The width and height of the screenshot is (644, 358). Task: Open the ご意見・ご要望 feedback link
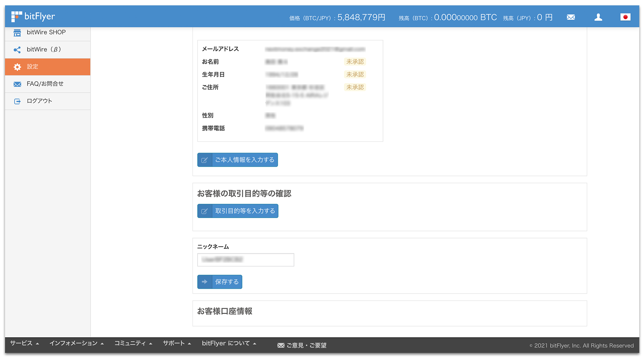[302, 345]
